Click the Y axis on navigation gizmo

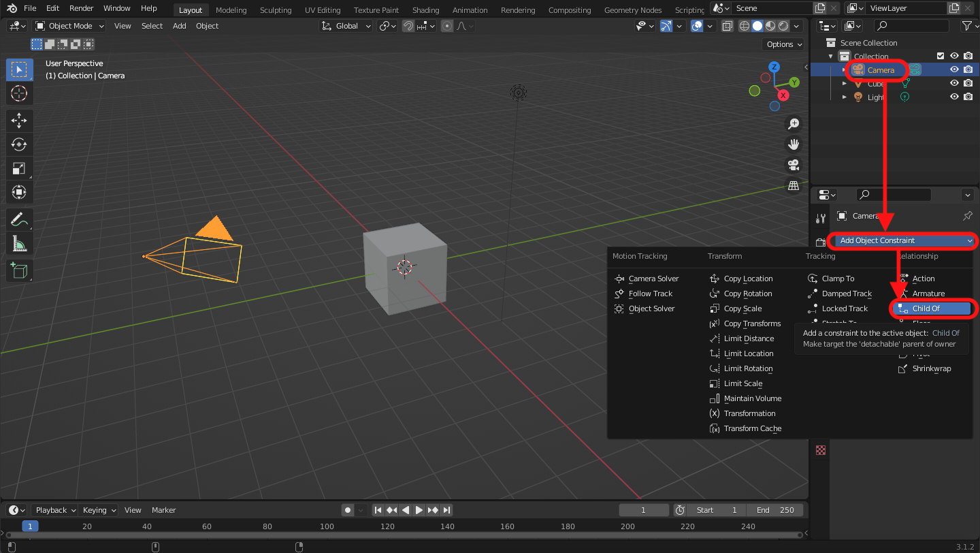(x=794, y=82)
